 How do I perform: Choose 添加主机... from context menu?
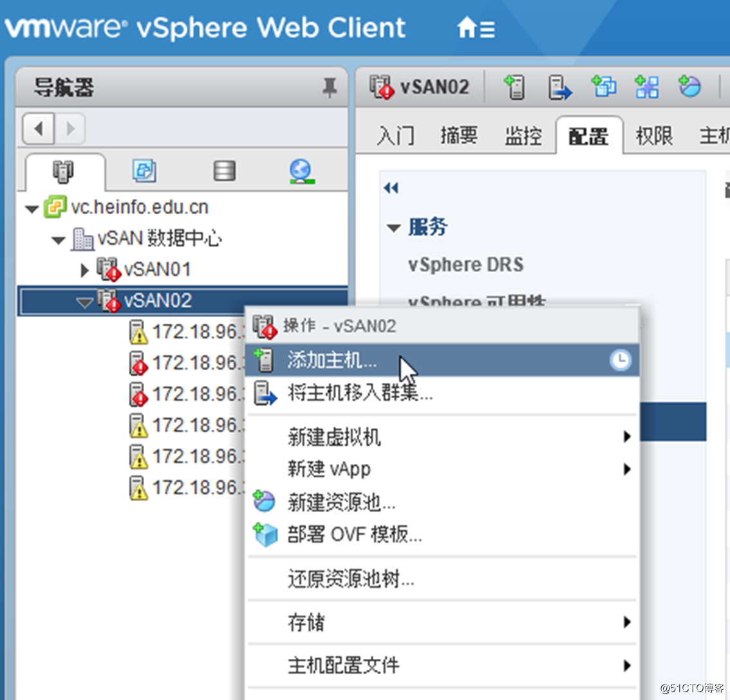point(442,360)
